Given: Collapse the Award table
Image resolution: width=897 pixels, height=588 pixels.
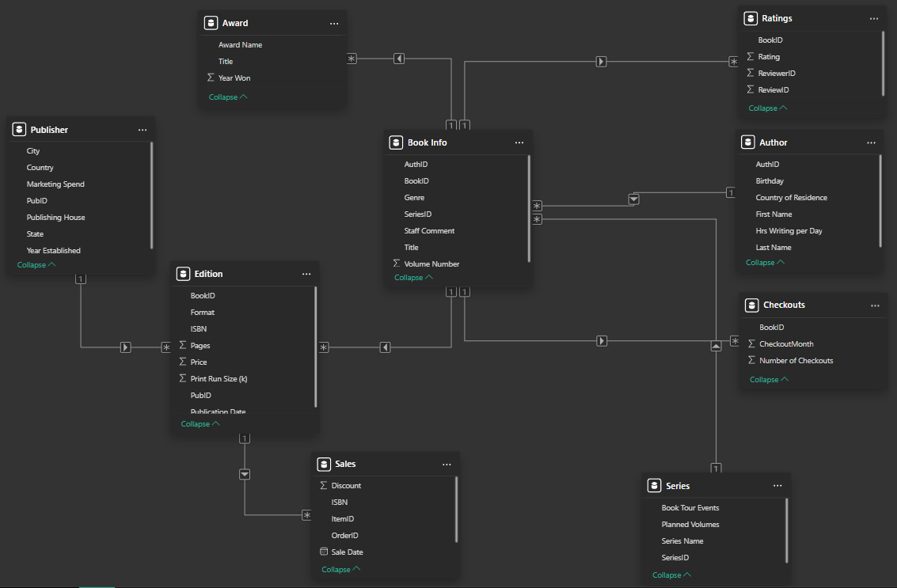Looking at the screenshot, I should click(x=228, y=97).
